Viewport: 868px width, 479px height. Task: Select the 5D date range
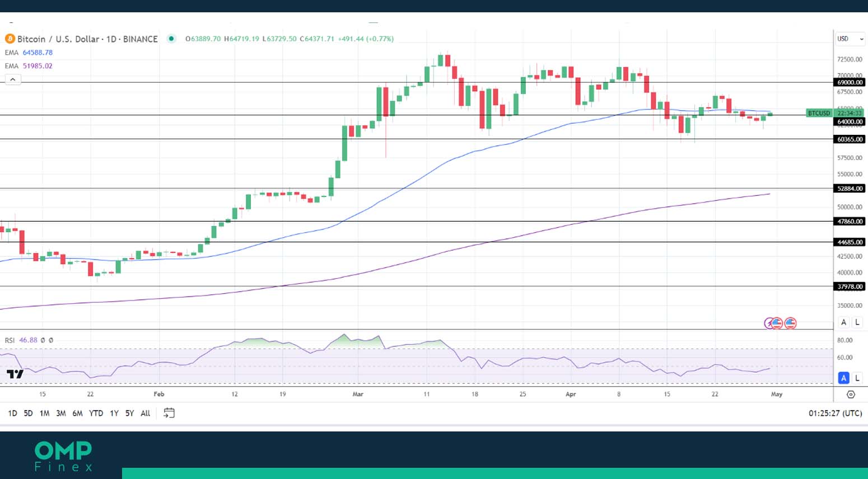coord(28,413)
